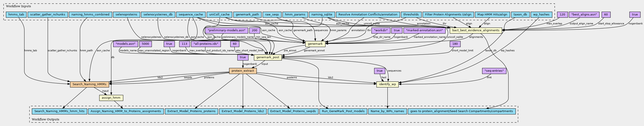Image resolution: width=644 pixels, height=126 pixels.
Task: Select the Run_GeneMark_Post_models output
Action: pos(343,111)
